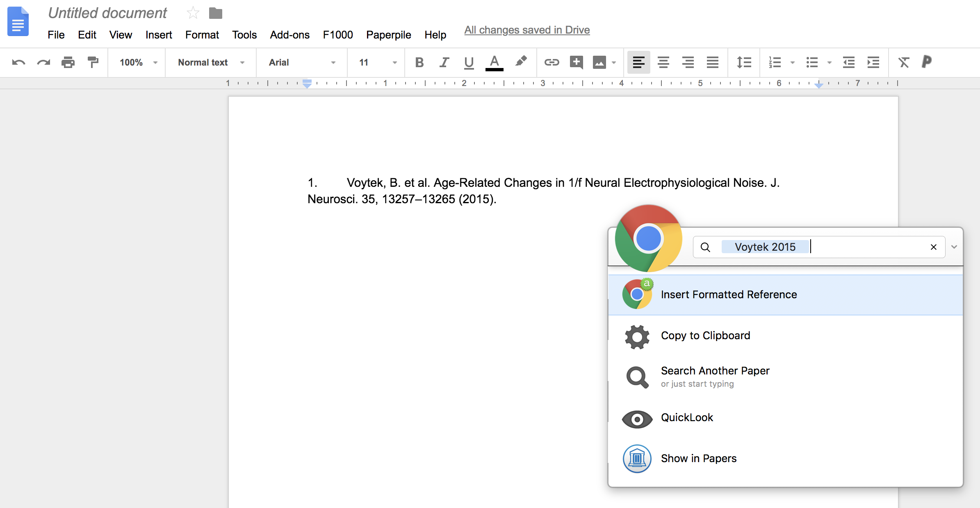
Task: Star the Untitled document
Action: coord(193,13)
